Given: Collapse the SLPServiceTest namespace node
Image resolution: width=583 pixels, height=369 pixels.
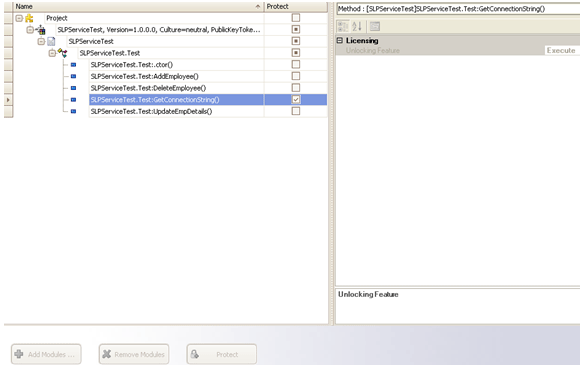Looking at the screenshot, I should click(41, 41).
